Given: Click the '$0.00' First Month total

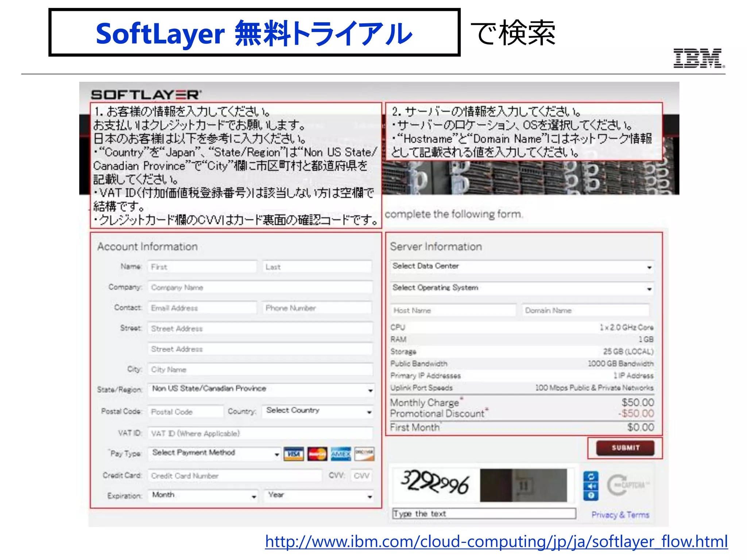Looking at the screenshot, I should (641, 427).
